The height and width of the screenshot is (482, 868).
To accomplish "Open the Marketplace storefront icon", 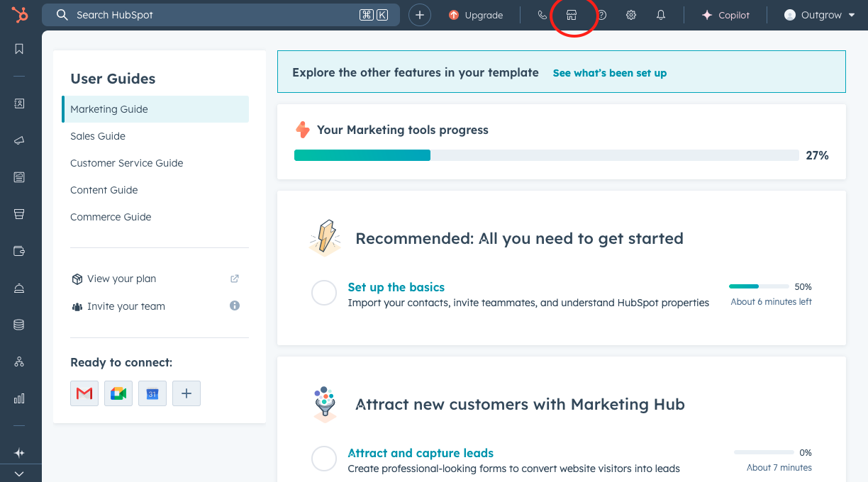I will [x=572, y=15].
